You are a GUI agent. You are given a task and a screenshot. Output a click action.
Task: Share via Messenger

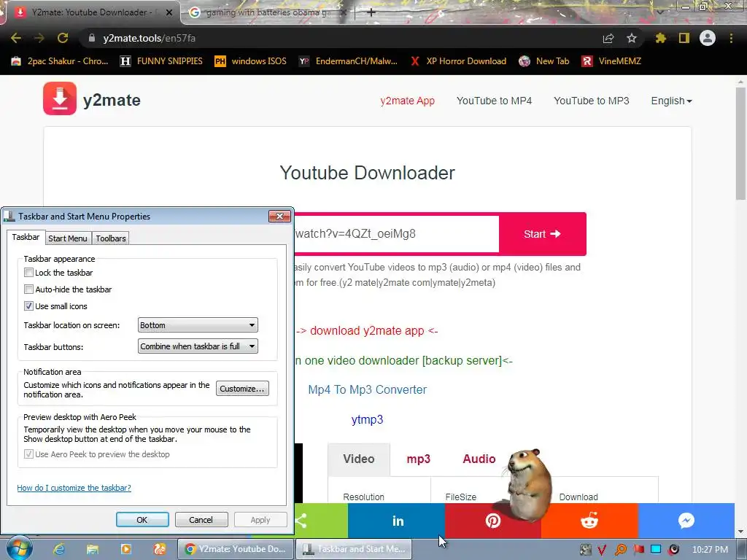click(x=686, y=521)
